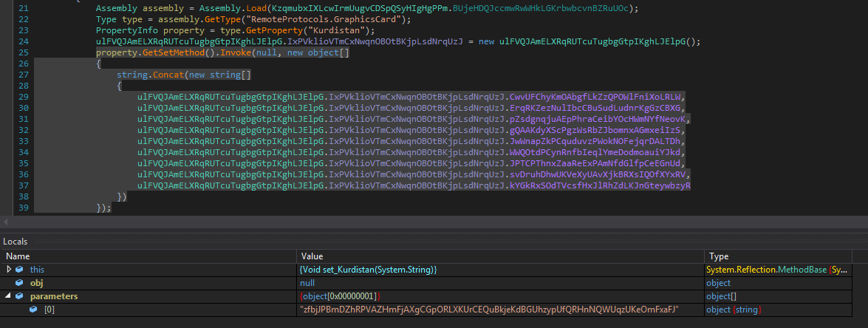The width and height of the screenshot is (868, 328).
Task: Click field svDruhDhwUKVeXyUAvXjkBRXsIQOfXYxRV
Action: coord(598,174)
